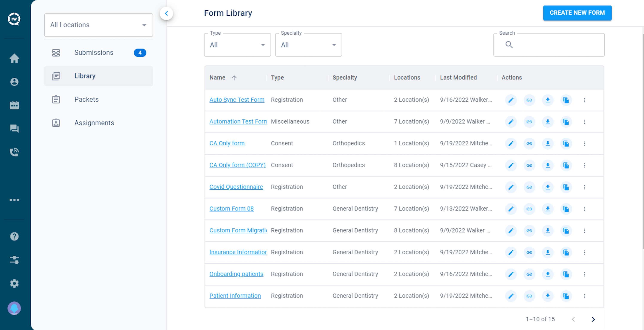Open more options for Patient Information
Image resolution: width=644 pixels, height=330 pixels.
click(x=585, y=296)
